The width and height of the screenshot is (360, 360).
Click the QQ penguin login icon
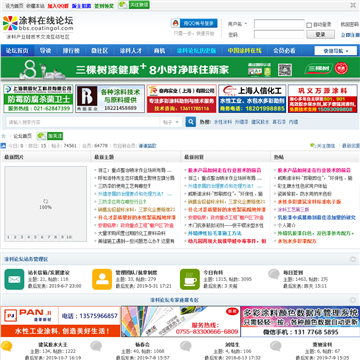click(175, 23)
